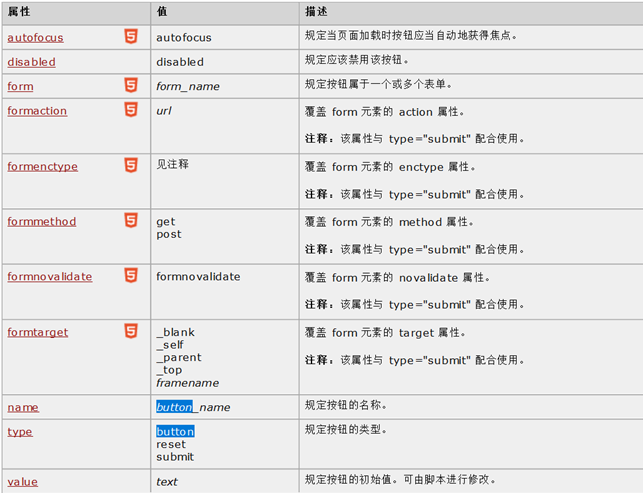Click description 规定当页面加载时按钮应当自动地获得焦点
The height and width of the screenshot is (493, 643).
(410, 36)
